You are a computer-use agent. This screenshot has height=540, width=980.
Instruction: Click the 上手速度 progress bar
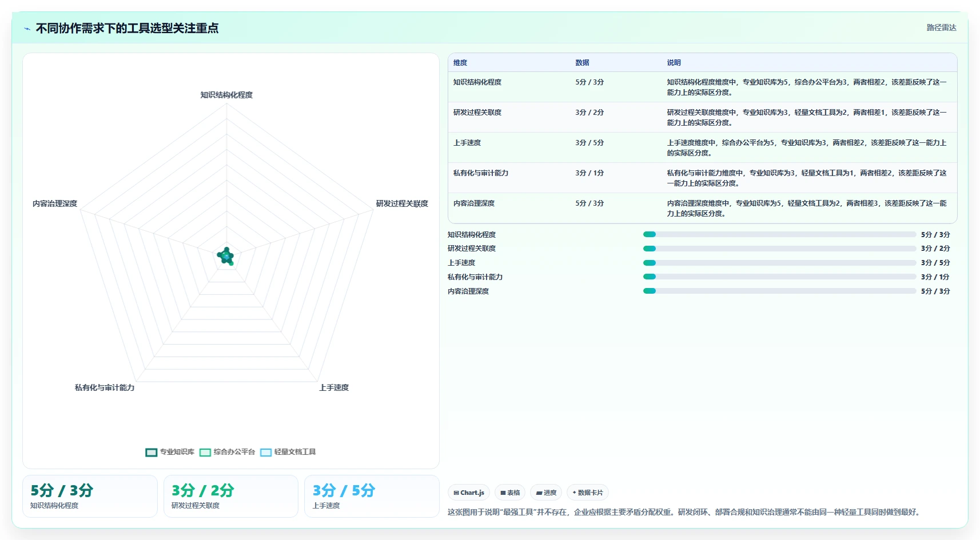[779, 263]
